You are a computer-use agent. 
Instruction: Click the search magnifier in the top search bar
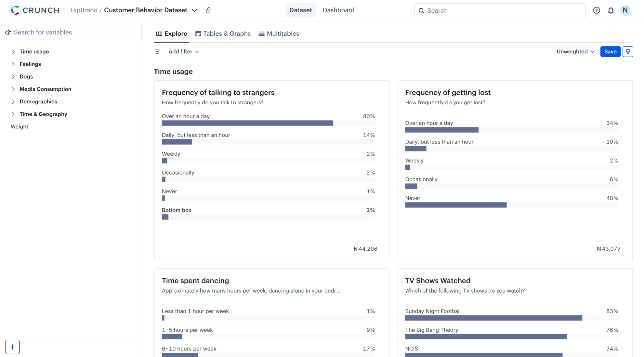point(421,11)
